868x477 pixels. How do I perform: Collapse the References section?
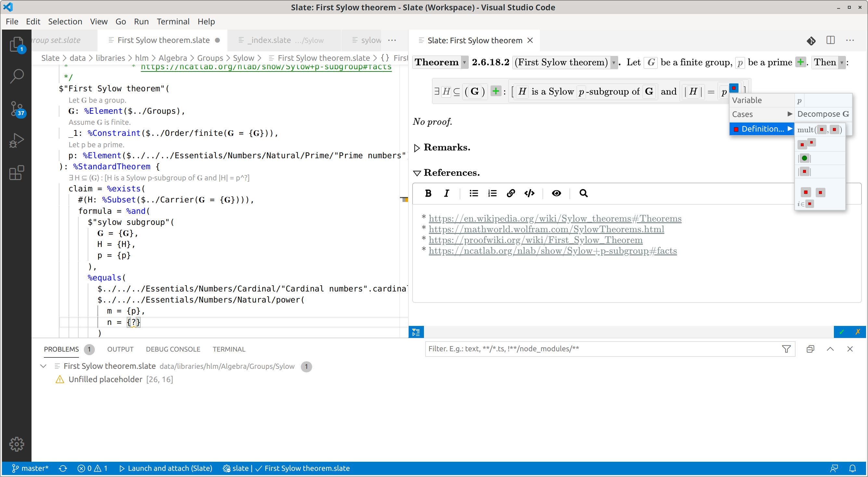click(417, 173)
